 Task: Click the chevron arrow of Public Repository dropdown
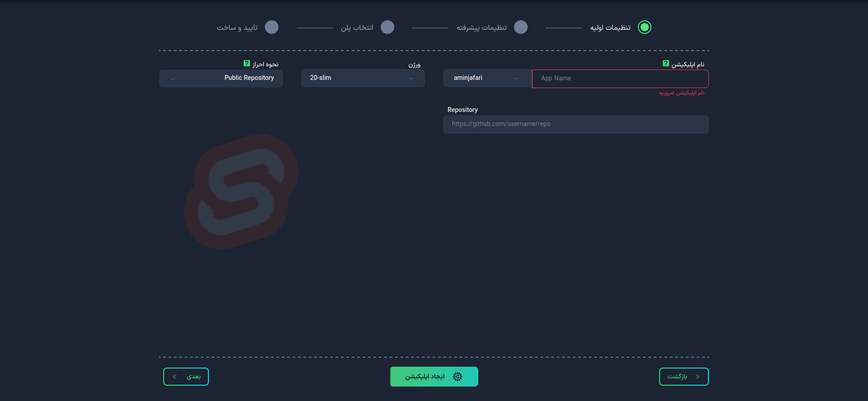(x=173, y=79)
